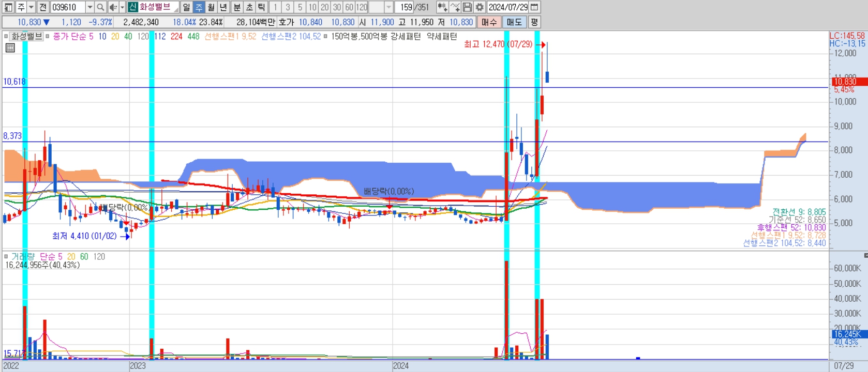Click the date field 2024/07/29
This screenshot has height=372, width=868.
[508, 7]
